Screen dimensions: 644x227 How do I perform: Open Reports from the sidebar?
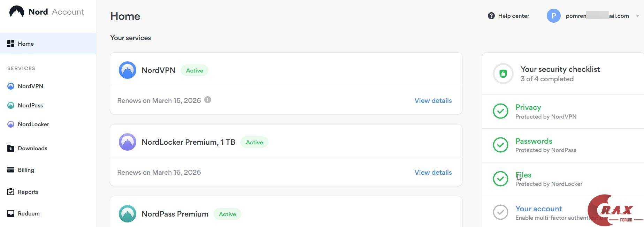tap(28, 192)
